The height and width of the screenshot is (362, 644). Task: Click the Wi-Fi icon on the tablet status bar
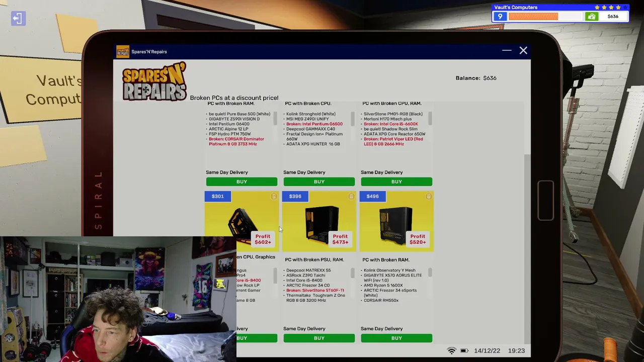451,350
